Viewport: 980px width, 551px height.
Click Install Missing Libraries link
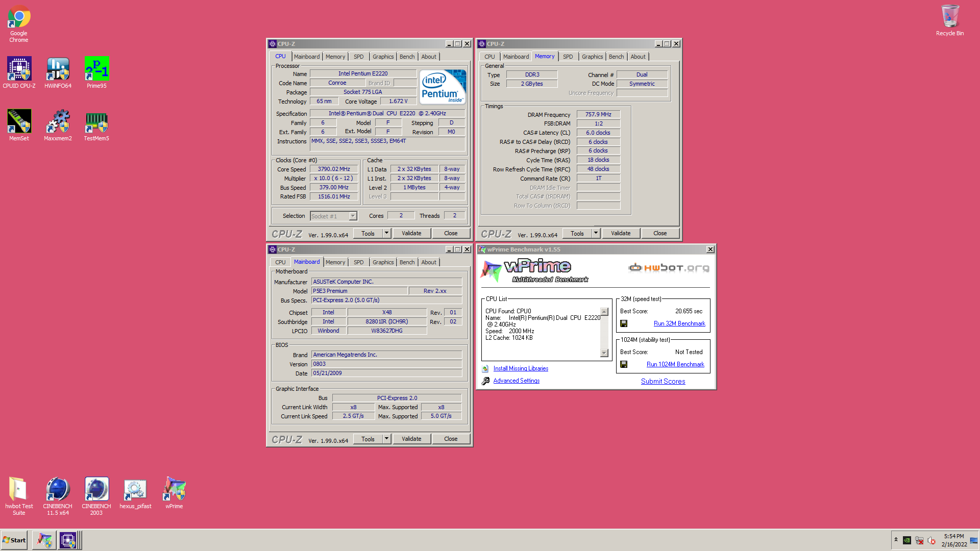pos(521,368)
